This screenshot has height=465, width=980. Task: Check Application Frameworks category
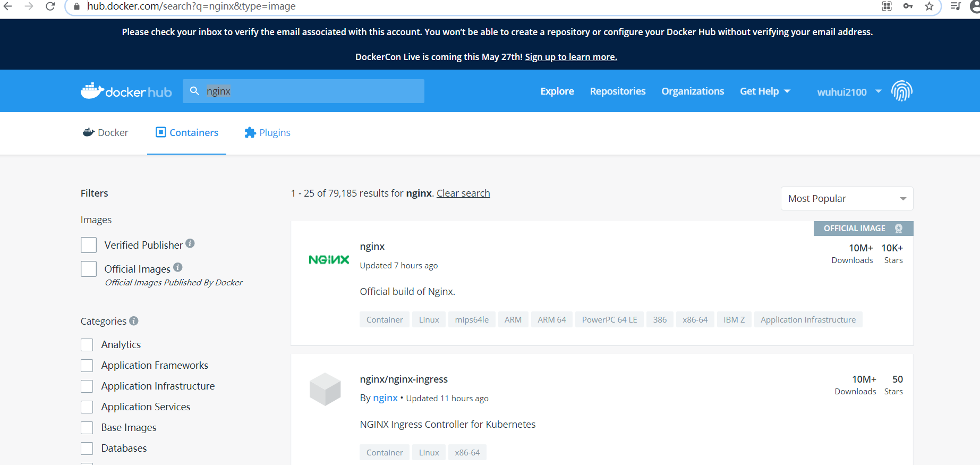(87, 366)
